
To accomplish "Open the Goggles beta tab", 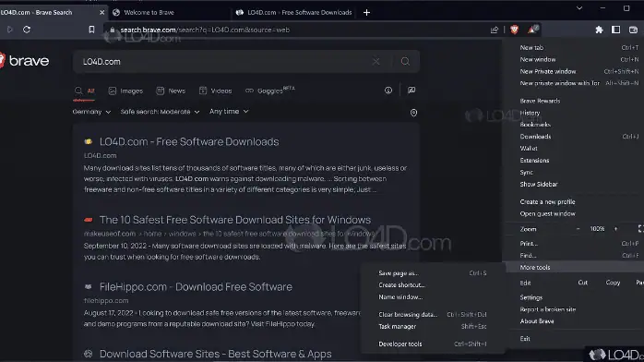I will [x=269, y=90].
